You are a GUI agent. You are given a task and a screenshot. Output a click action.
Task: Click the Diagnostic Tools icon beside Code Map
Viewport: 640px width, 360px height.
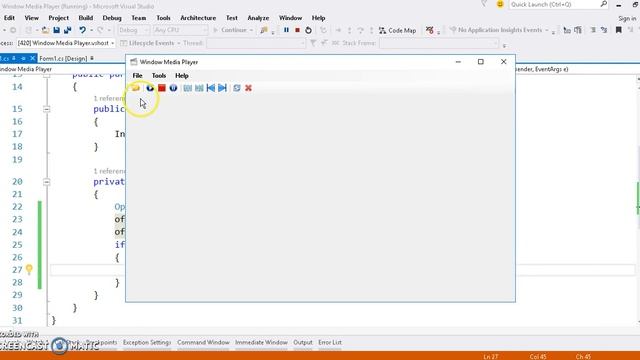(429, 30)
